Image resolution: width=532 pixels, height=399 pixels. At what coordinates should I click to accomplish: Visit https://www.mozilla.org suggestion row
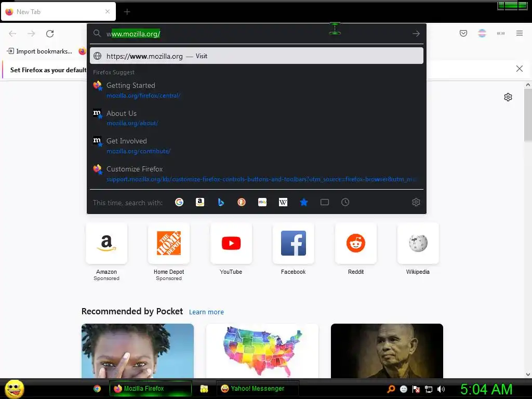pyautogui.click(x=257, y=56)
